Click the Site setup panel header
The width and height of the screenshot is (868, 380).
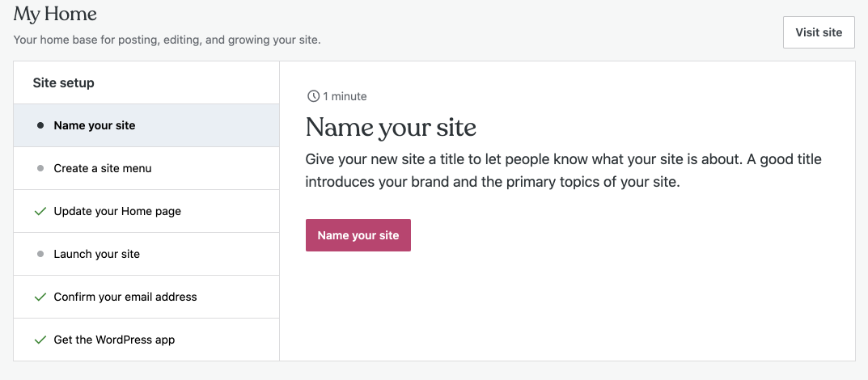pyautogui.click(x=64, y=82)
